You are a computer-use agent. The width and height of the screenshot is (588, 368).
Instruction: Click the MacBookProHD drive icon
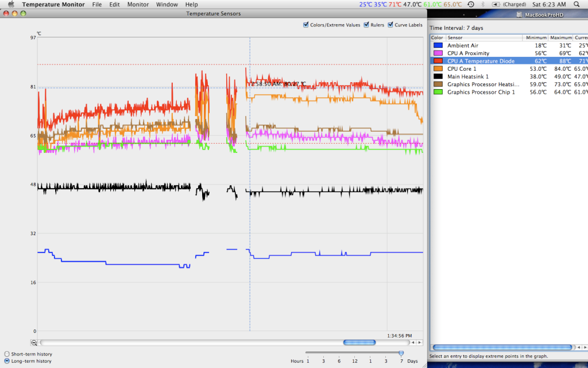pyautogui.click(x=520, y=15)
